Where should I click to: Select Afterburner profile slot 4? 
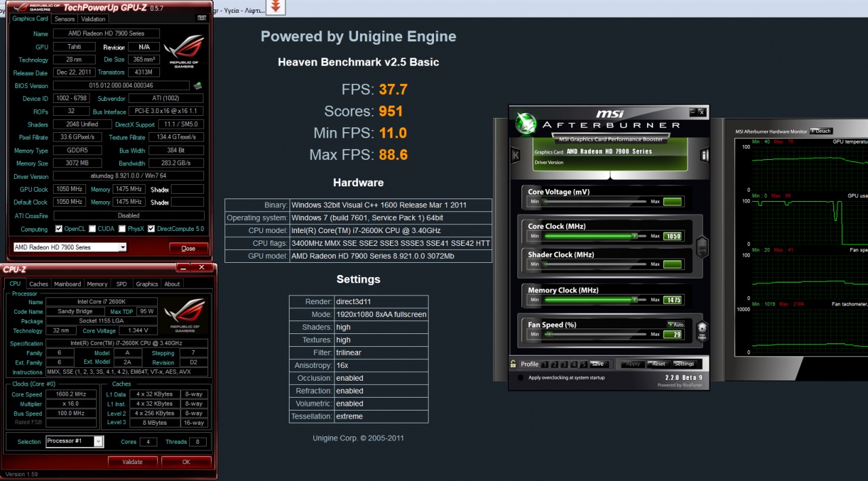[x=574, y=364]
